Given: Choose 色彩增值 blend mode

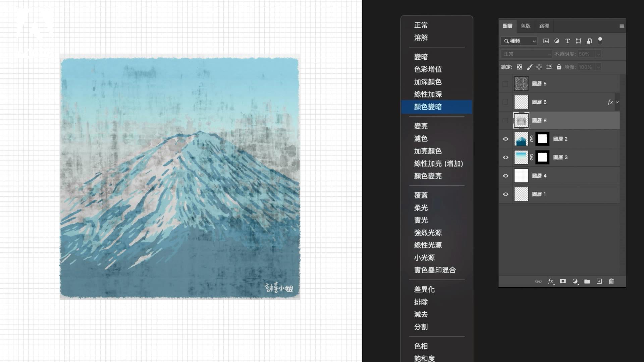Looking at the screenshot, I should point(428,69).
